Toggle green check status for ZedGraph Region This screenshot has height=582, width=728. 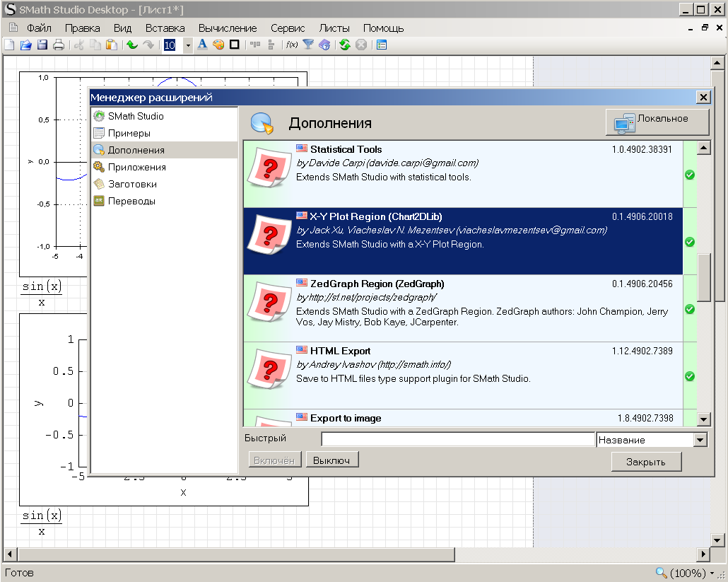690,309
